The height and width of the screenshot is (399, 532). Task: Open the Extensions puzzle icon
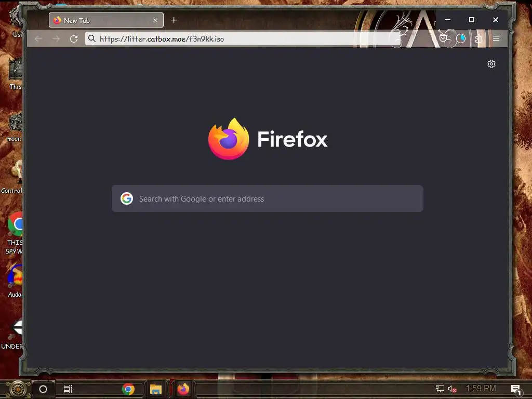478,38
